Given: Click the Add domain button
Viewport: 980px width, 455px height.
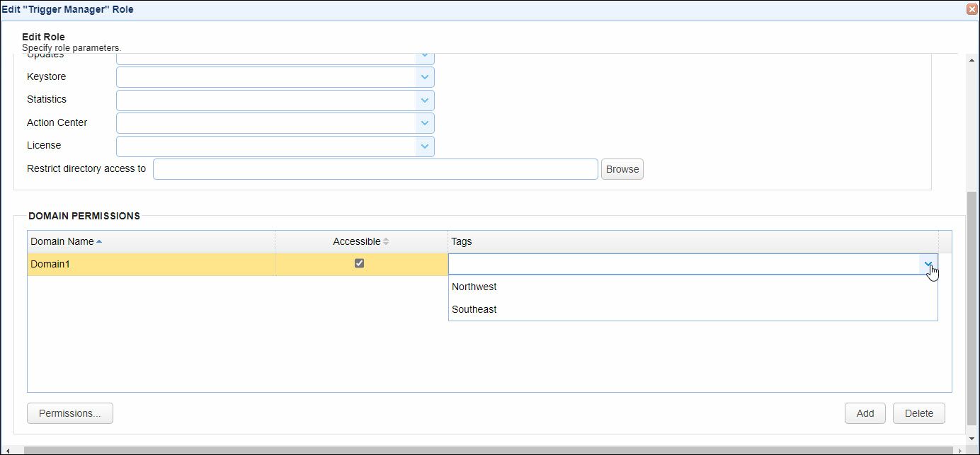Looking at the screenshot, I should (865, 413).
